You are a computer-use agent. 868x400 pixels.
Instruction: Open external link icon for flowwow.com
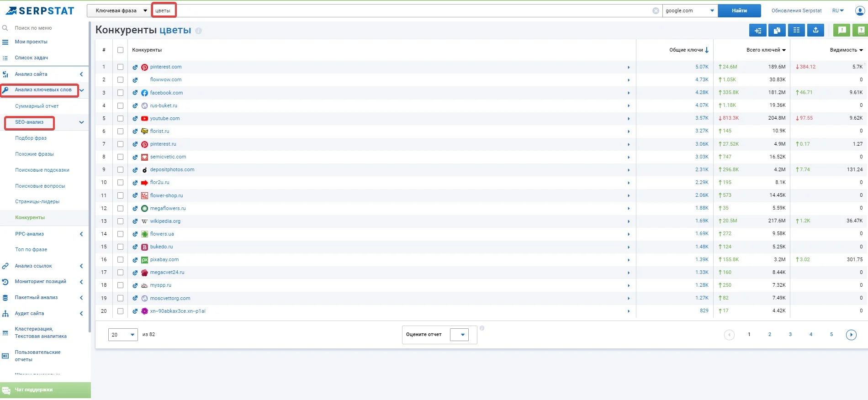tap(135, 80)
